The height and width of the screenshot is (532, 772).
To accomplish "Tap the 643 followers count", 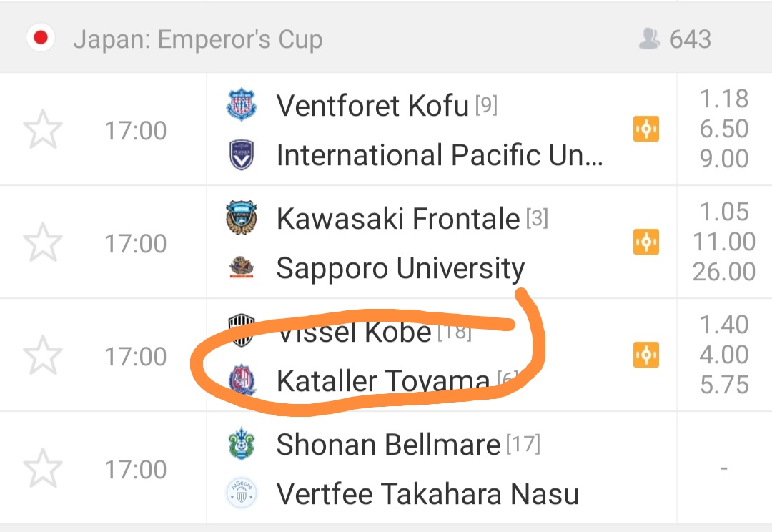I will tap(676, 39).
